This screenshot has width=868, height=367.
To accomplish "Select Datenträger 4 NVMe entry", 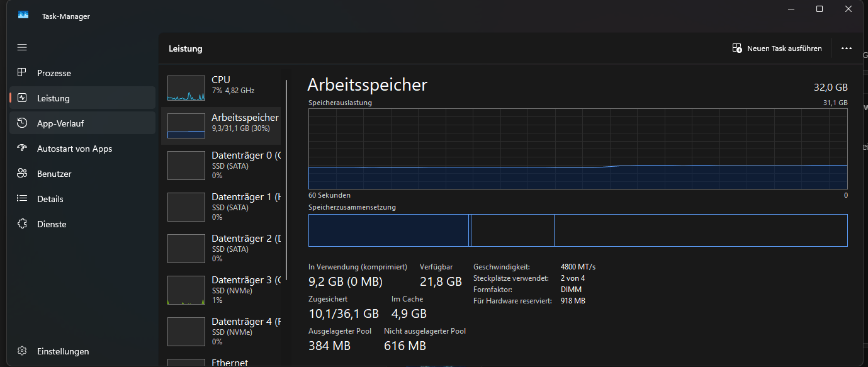I will click(x=220, y=331).
